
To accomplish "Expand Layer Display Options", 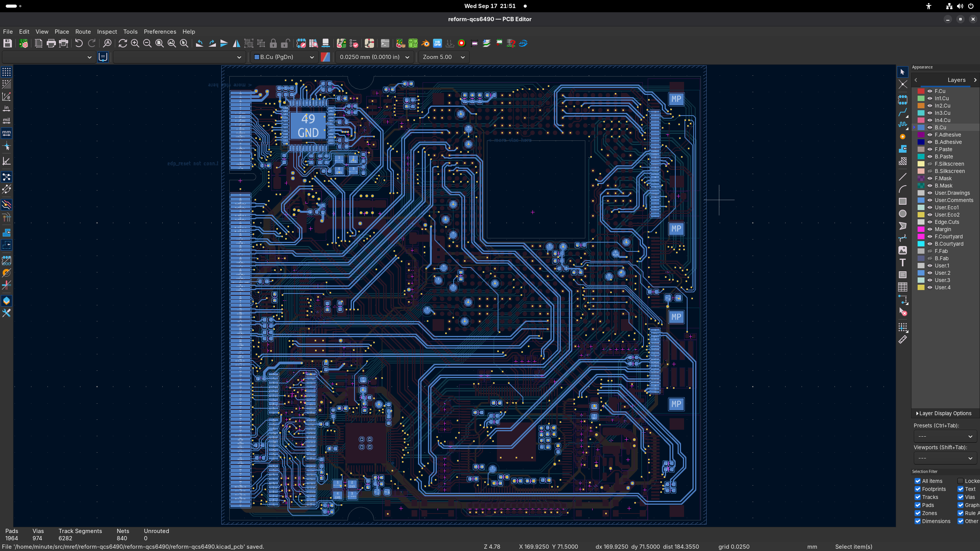I will (944, 413).
